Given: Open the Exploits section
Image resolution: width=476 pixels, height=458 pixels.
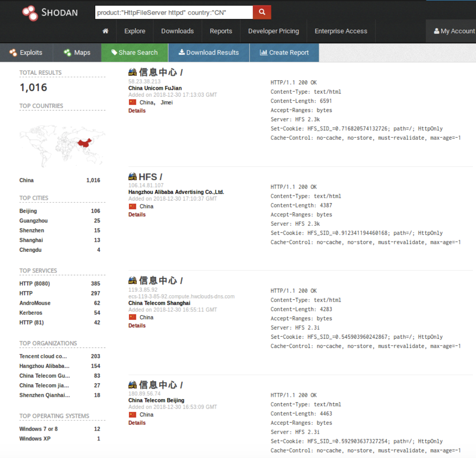Looking at the screenshot, I should click(26, 53).
